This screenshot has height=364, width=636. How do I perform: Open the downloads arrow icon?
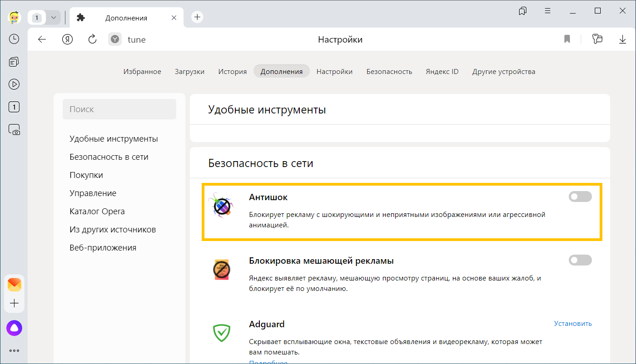pyautogui.click(x=622, y=39)
